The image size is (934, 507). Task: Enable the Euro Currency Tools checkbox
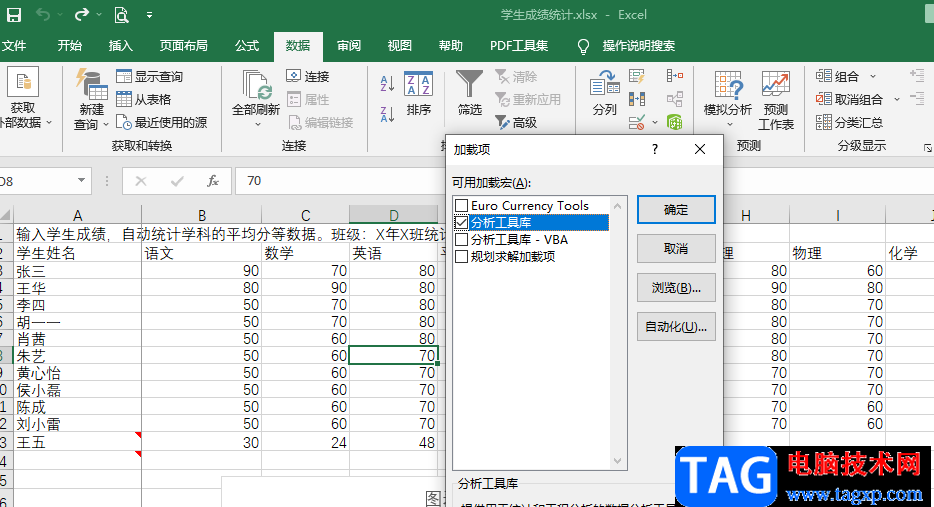461,206
